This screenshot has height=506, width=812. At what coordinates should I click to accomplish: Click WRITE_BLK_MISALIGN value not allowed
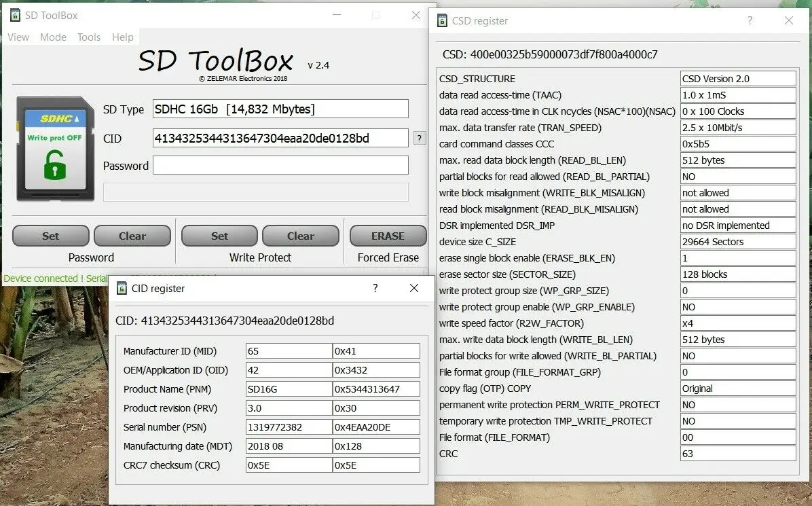738,193
